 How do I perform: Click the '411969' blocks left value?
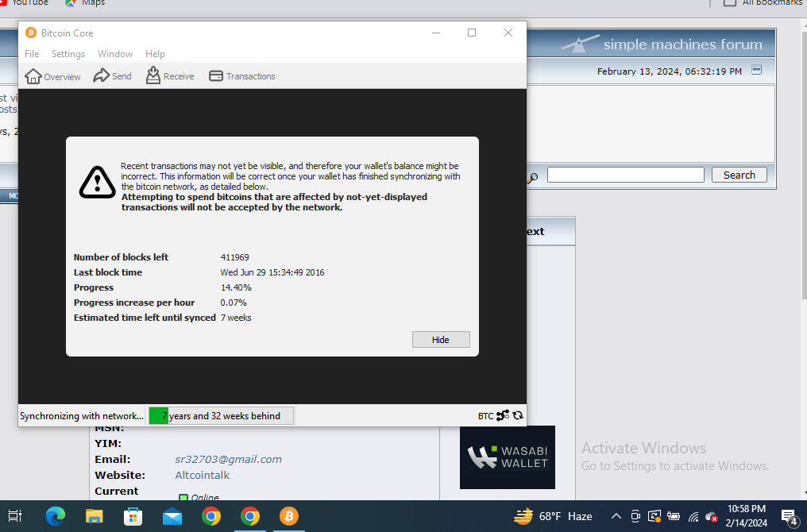234,257
